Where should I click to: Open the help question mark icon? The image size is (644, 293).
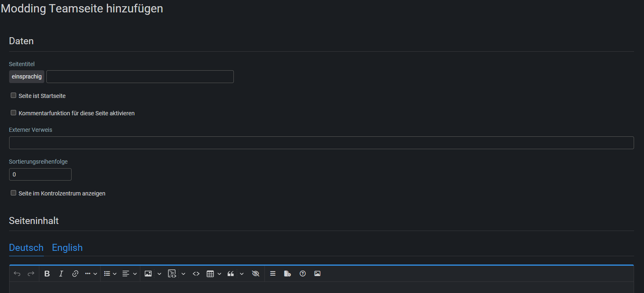pos(303,274)
